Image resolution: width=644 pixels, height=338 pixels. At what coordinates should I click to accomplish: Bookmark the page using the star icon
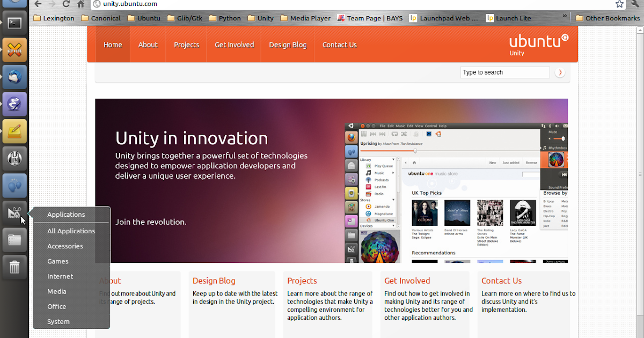(x=619, y=4)
